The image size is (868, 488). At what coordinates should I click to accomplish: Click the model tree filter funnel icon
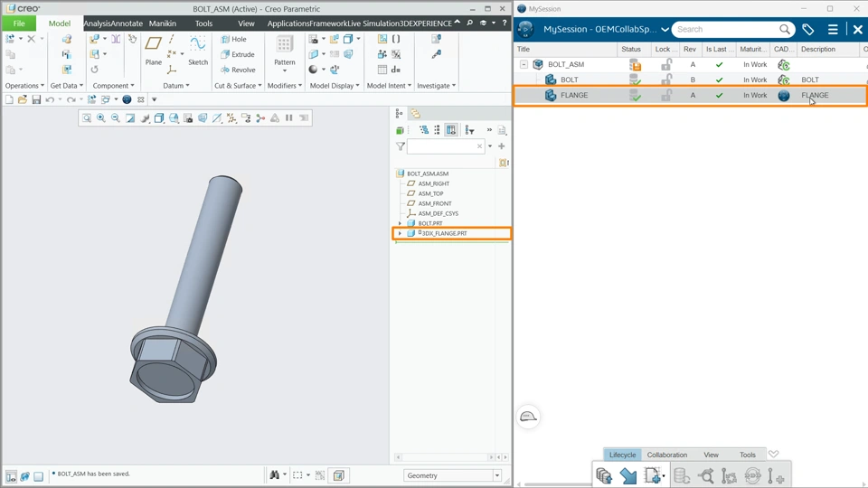click(401, 146)
